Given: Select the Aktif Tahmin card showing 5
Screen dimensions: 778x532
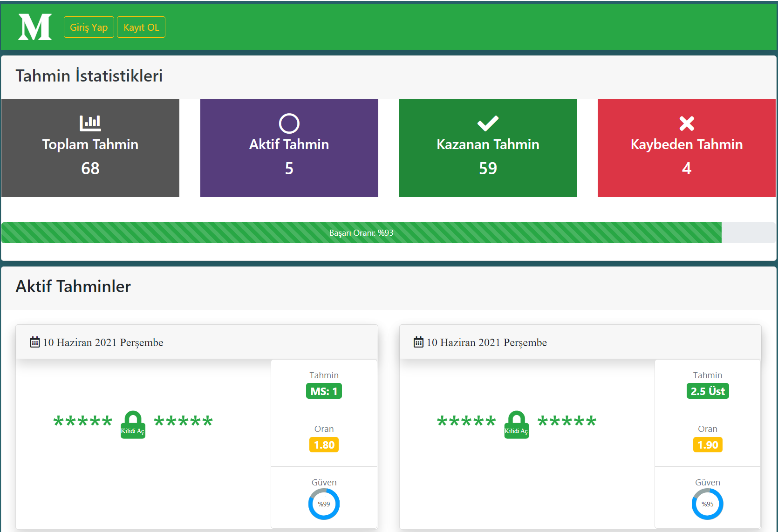Looking at the screenshot, I should point(289,148).
